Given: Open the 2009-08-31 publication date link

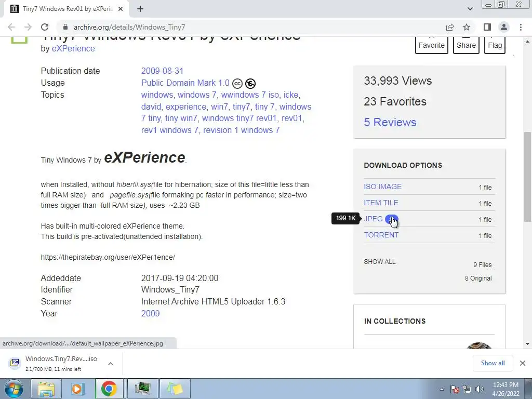Looking at the screenshot, I should (162, 71).
